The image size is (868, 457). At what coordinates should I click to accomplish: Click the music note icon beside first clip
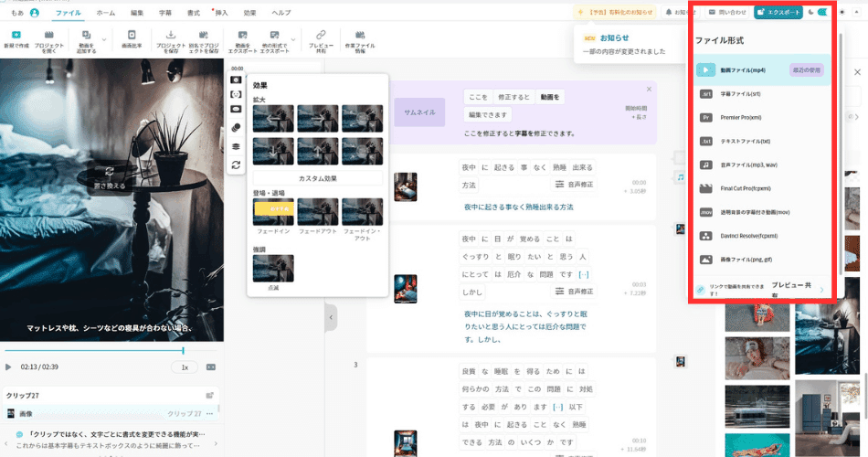coord(681,177)
